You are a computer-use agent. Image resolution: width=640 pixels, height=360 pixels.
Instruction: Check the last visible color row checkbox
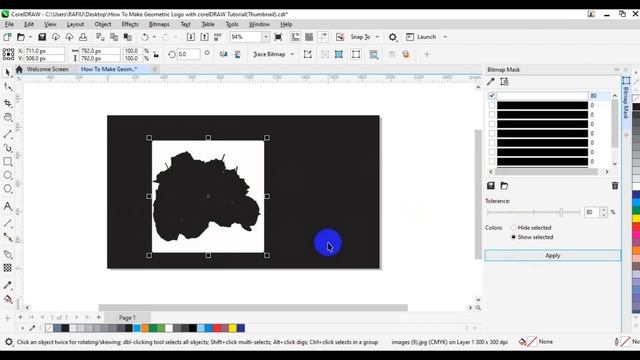(x=492, y=162)
